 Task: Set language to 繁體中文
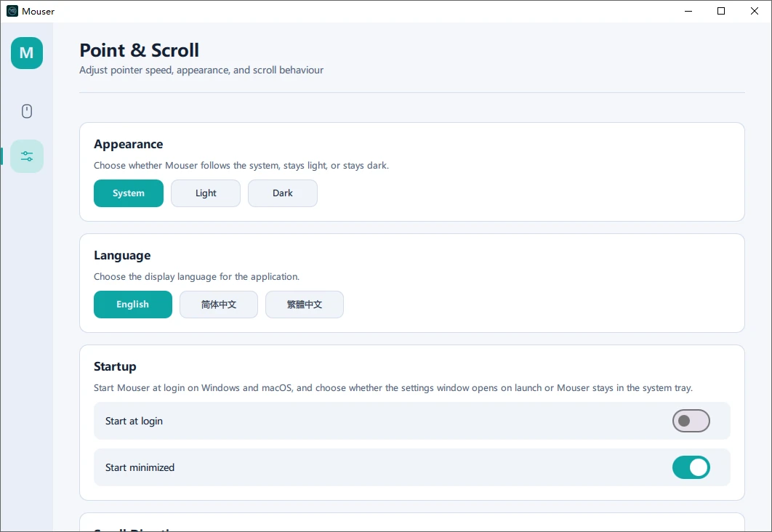pyautogui.click(x=305, y=305)
